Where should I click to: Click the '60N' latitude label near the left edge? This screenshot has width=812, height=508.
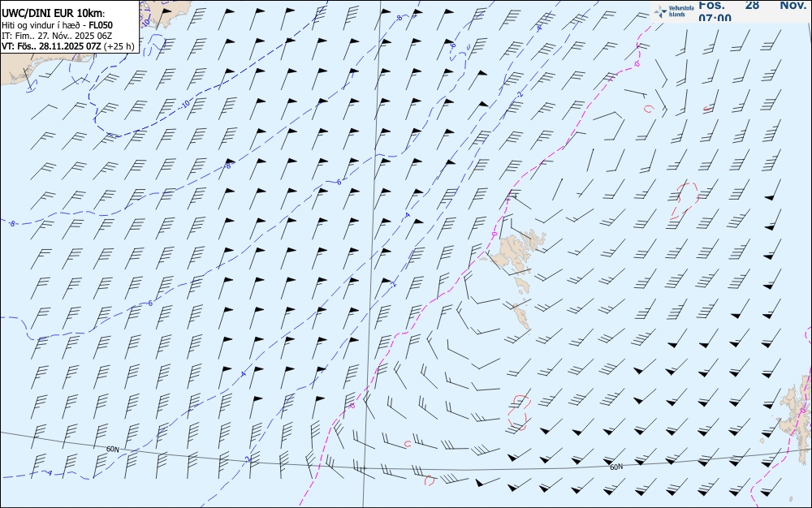coord(112,450)
